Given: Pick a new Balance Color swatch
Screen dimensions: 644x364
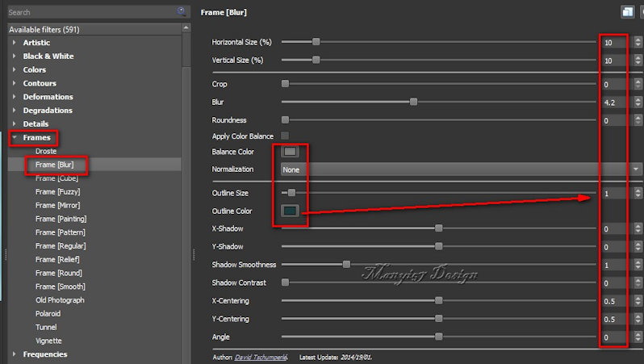Looking at the screenshot, I should [291, 152].
